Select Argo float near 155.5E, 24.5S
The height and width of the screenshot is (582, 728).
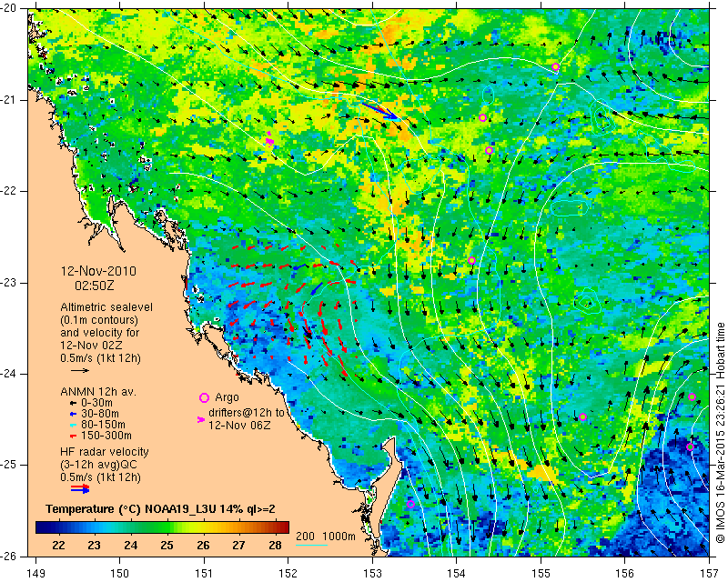pos(583,416)
